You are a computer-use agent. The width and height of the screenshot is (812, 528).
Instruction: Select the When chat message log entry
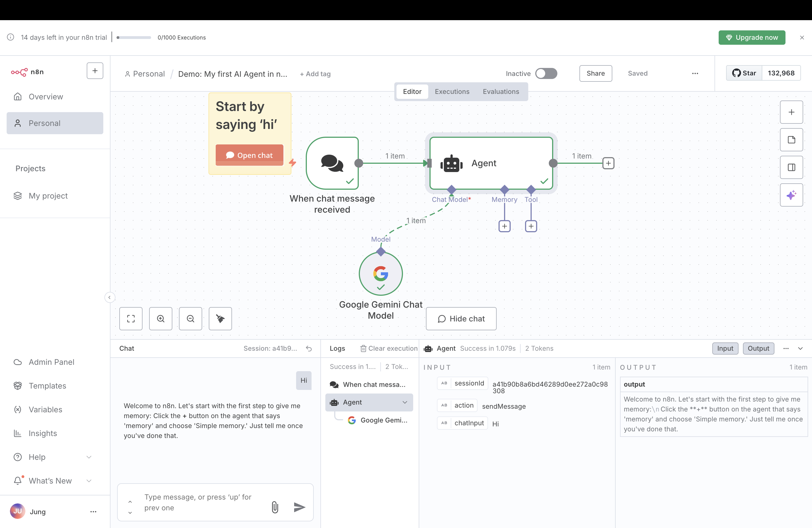(x=369, y=384)
